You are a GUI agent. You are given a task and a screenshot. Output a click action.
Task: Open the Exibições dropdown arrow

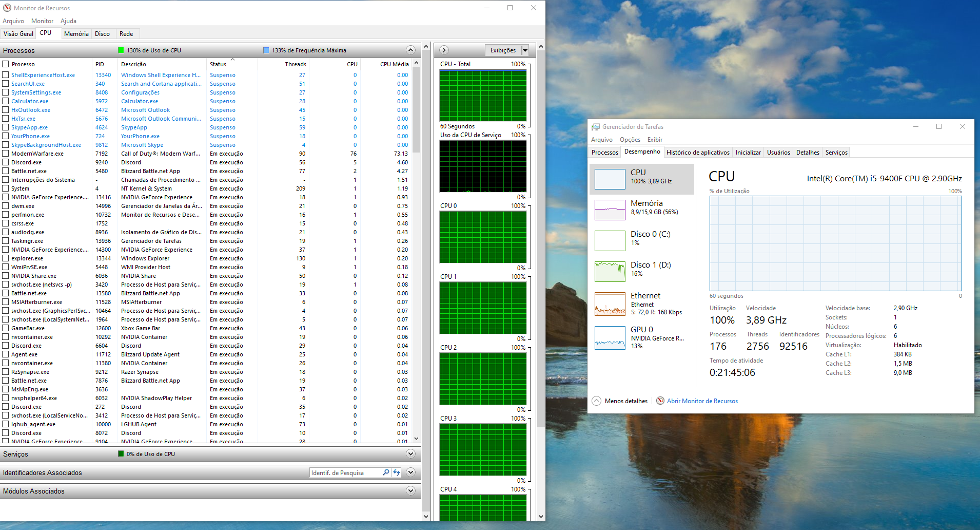point(525,50)
